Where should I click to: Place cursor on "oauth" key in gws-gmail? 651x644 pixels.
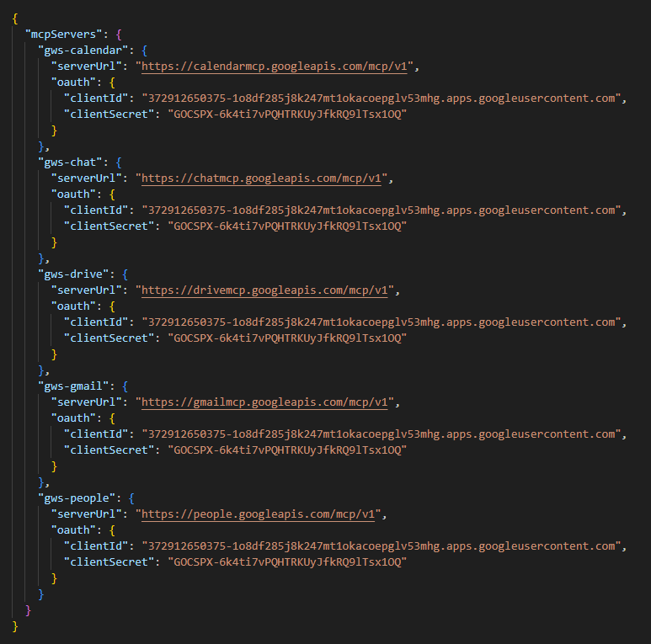coord(73,418)
